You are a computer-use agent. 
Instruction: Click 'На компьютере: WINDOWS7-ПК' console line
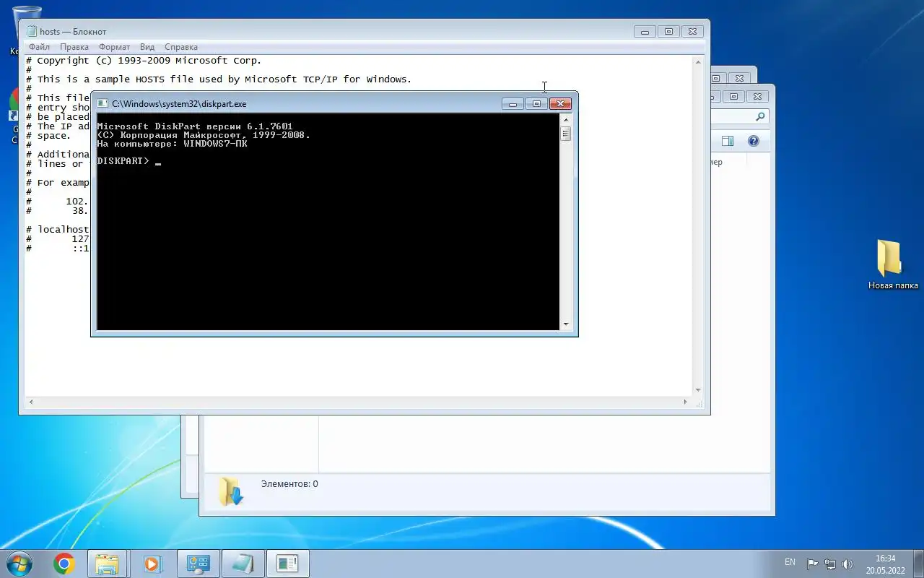coord(172,144)
